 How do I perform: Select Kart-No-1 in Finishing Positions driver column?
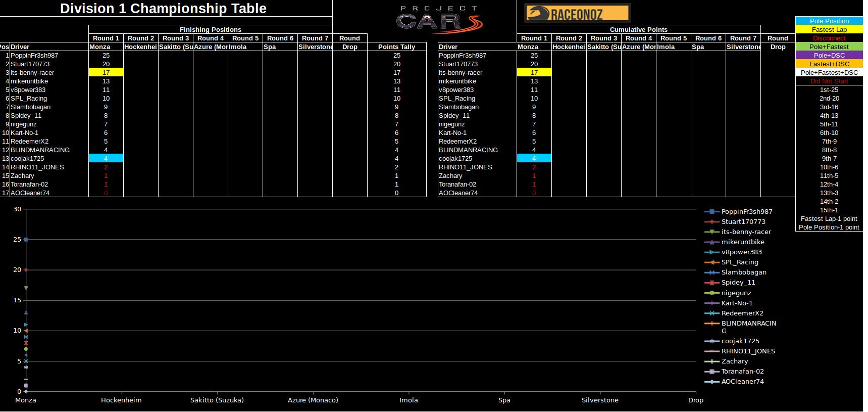pos(24,132)
